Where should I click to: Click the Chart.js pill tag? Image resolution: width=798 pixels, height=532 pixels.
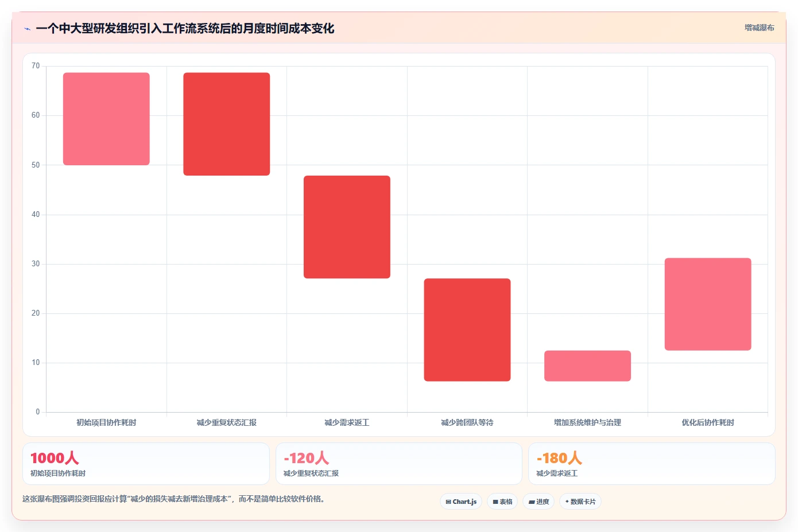(x=461, y=502)
